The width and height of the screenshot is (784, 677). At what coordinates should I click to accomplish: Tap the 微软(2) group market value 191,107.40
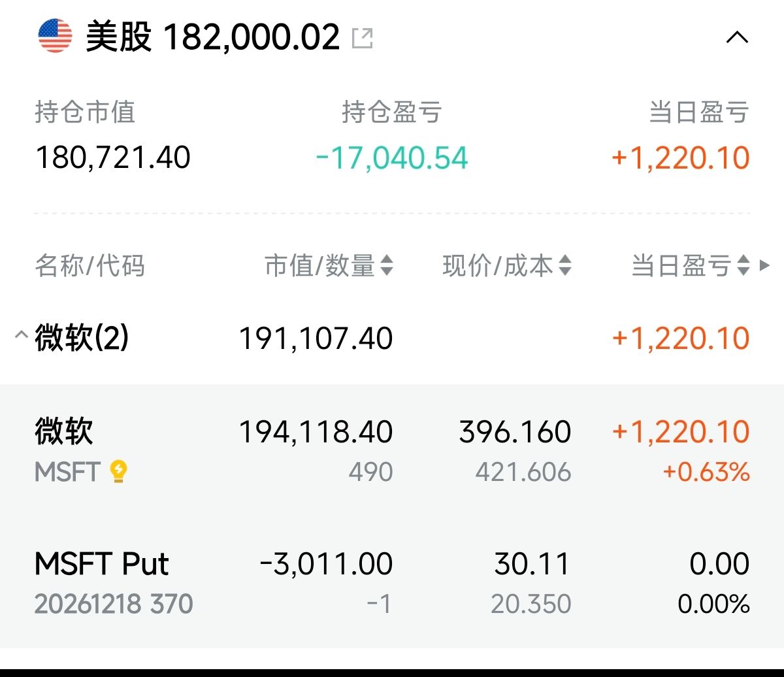point(316,338)
